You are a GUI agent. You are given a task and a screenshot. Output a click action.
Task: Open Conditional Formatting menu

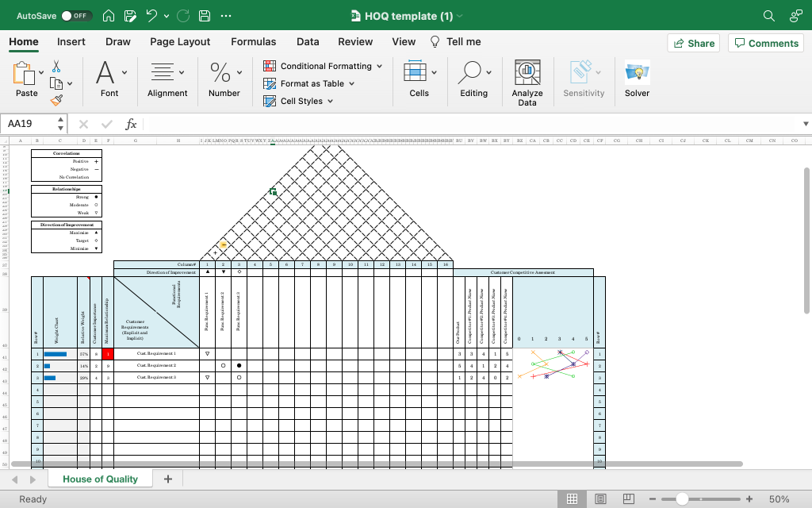323,66
